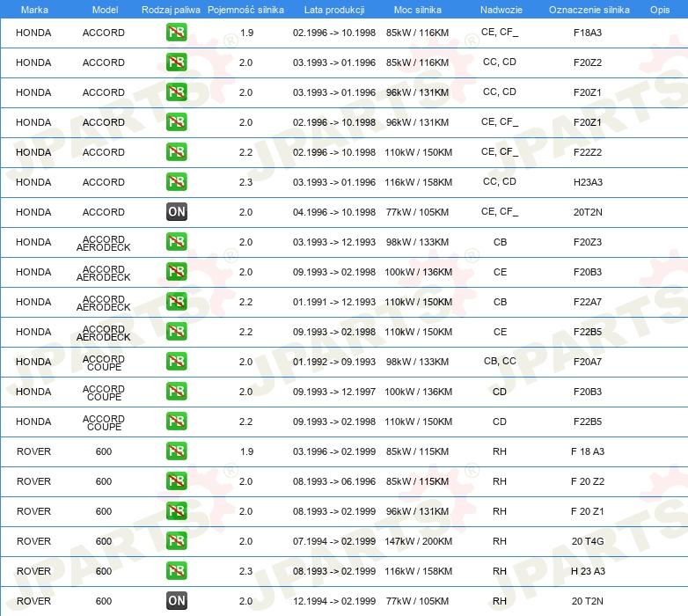The height and width of the screenshot is (616, 688).
Task: Click the 147kW / 200KM power cell
Action: click(x=419, y=541)
